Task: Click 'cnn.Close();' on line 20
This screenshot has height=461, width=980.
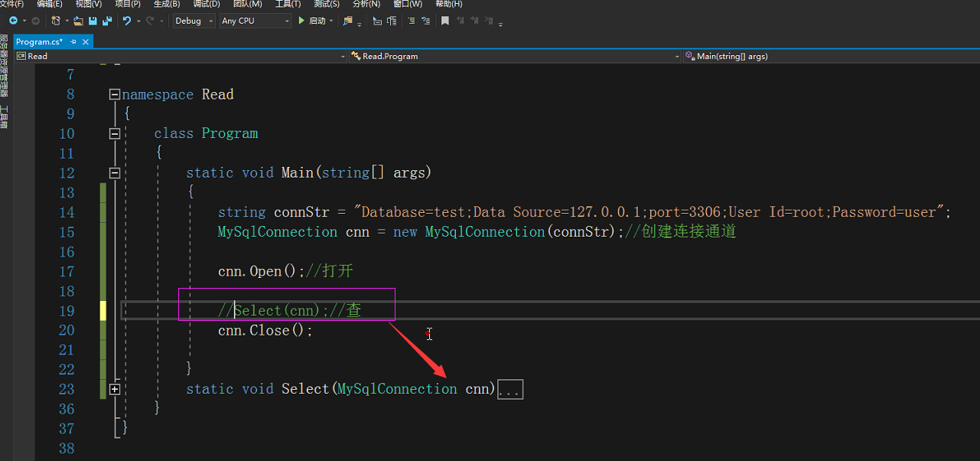Action: point(265,330)
